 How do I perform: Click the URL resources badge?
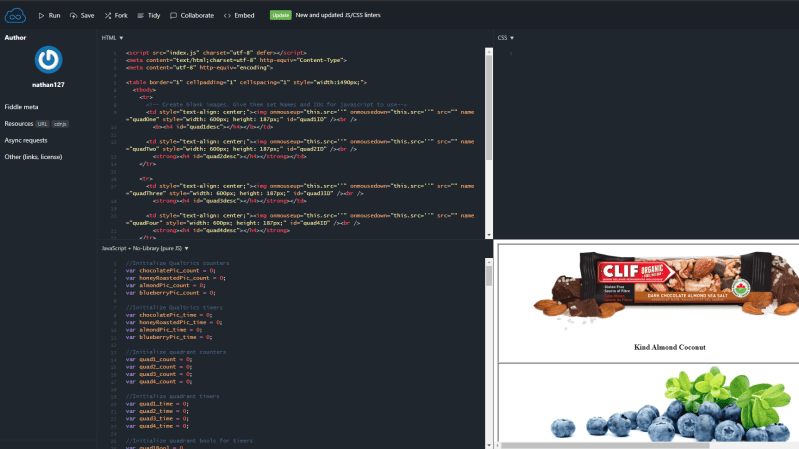[x=42, y=123]
